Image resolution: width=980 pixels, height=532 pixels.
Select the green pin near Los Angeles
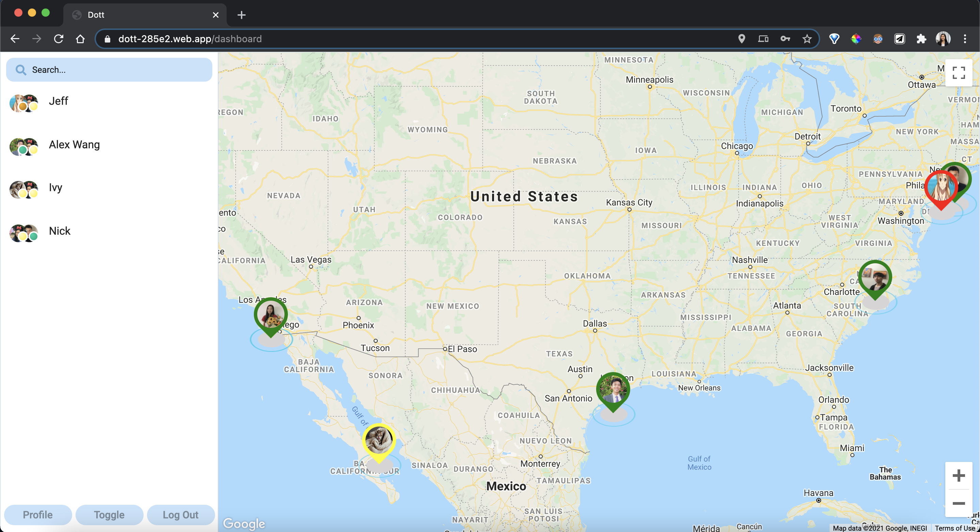(271, 315)
